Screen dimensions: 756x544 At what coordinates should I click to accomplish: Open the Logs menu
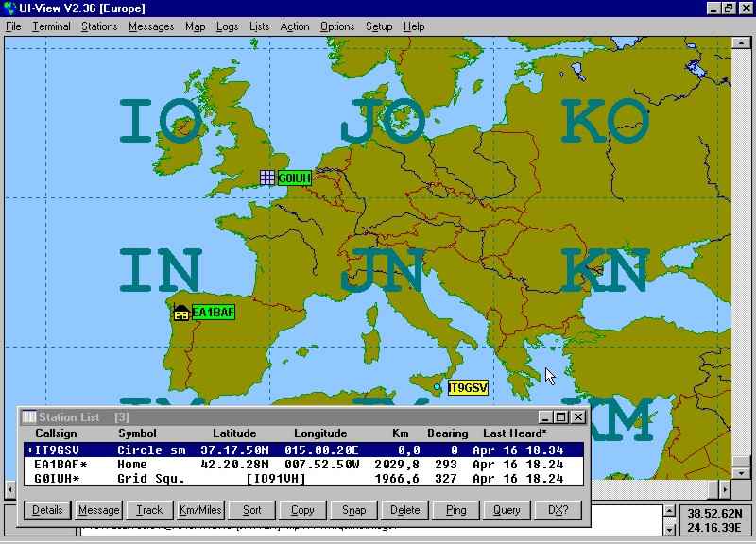pos(227,26)
